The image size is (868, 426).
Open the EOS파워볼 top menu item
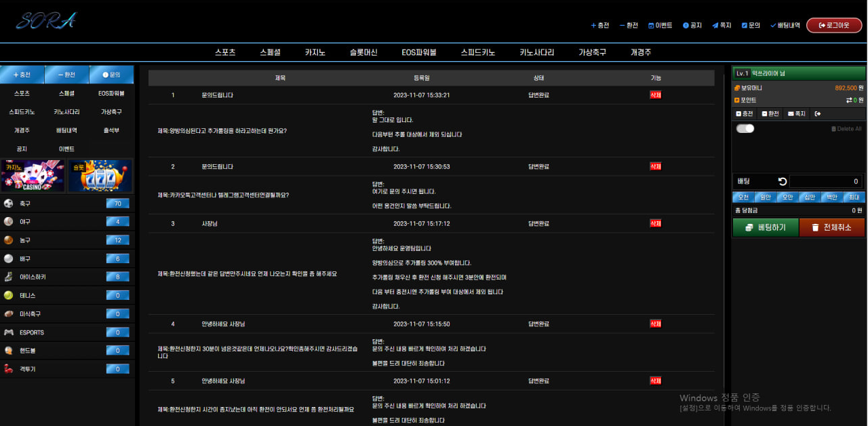point(419,52)
